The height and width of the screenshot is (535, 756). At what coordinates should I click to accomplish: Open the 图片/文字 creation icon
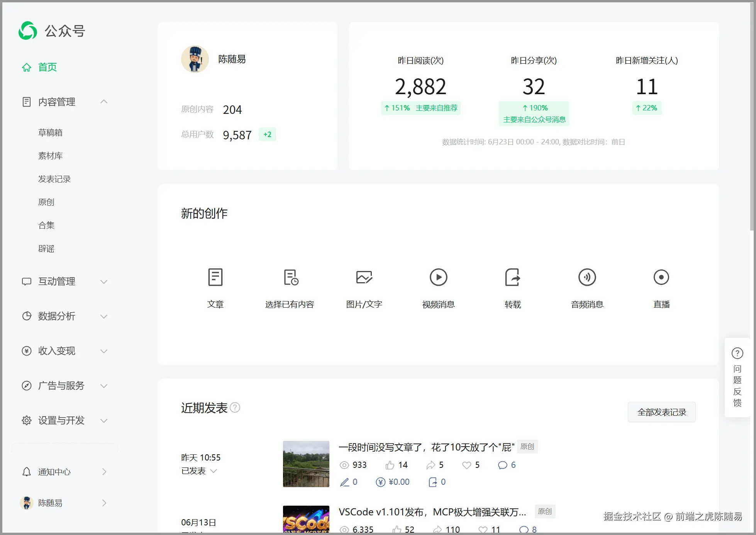pos(364,278)
